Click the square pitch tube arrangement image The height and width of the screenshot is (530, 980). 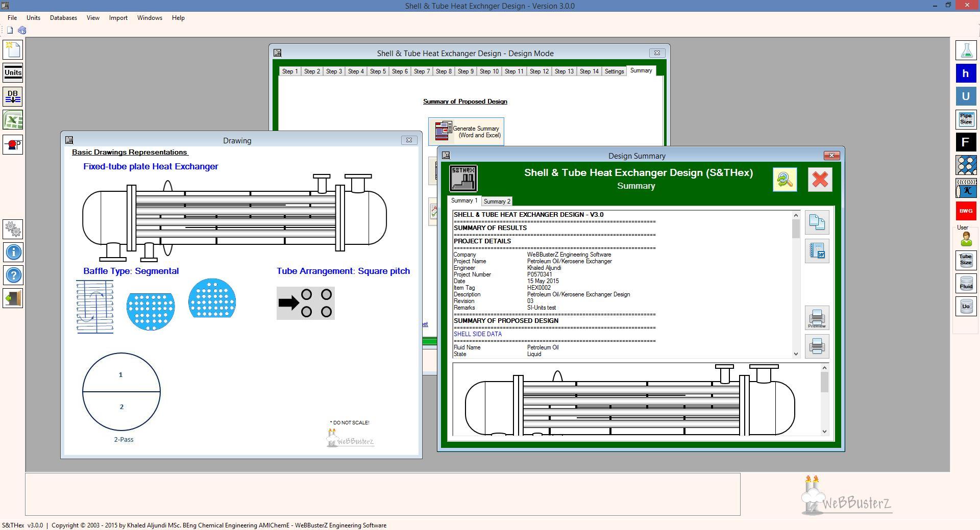pyautogui.click(x=306, y=303)
